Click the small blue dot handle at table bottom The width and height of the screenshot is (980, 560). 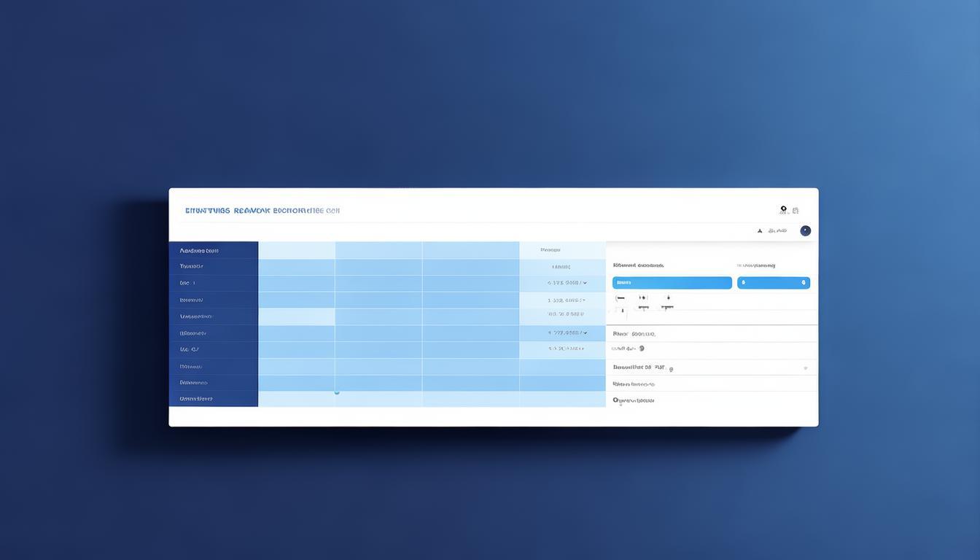pos(336,392)
